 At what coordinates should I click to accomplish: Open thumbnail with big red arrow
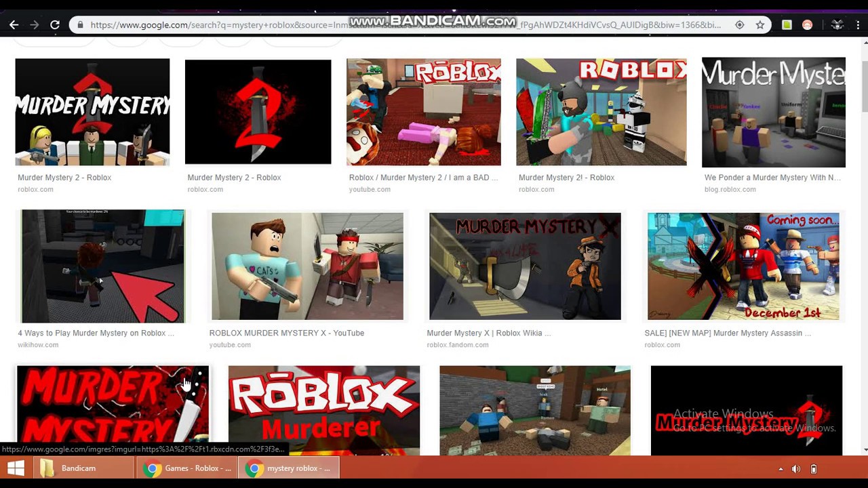102,266
